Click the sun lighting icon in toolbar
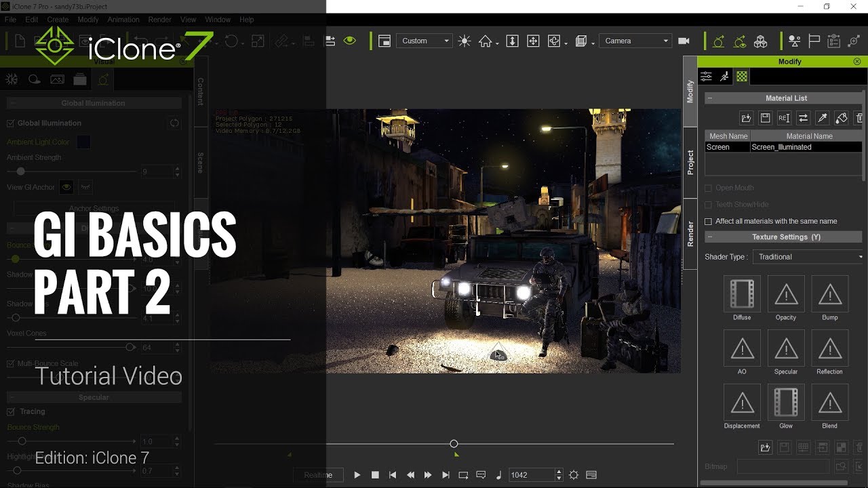This screenshot has width=868, height=488. (x=465, y=41)
